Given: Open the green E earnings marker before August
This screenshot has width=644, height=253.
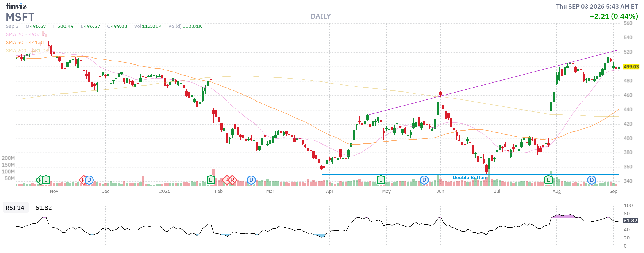Looking at the screenshot, I should click(548, 180).
